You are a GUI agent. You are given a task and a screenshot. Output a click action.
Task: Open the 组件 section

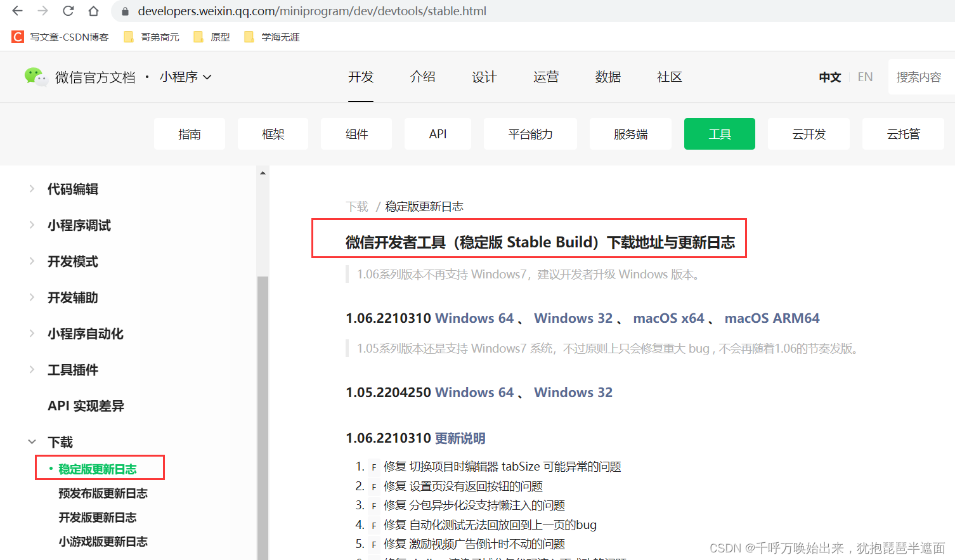click(356, 134)
